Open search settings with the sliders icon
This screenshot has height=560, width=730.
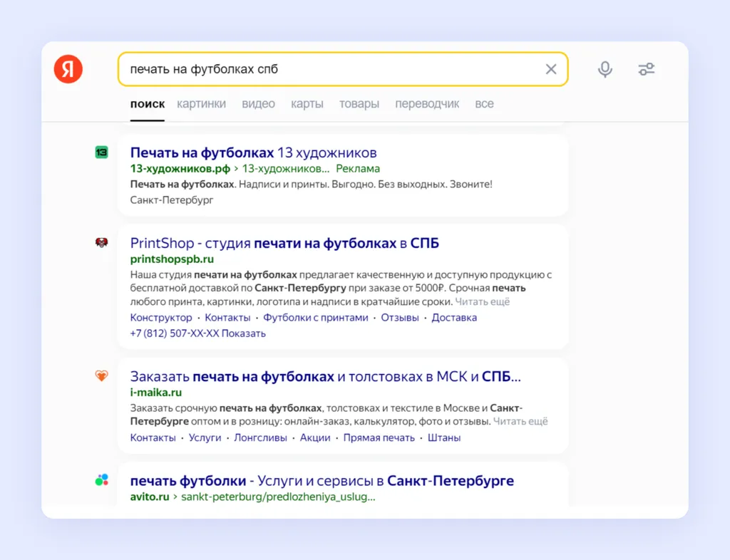click(x=646, y=69)
